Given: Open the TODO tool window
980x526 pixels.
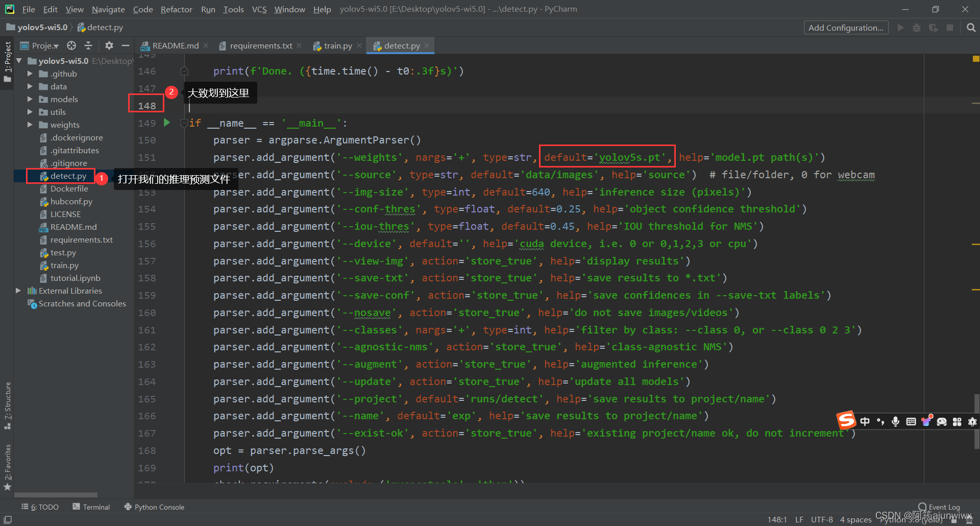Looking at the screenshot, I should click(x=40, y=507).
